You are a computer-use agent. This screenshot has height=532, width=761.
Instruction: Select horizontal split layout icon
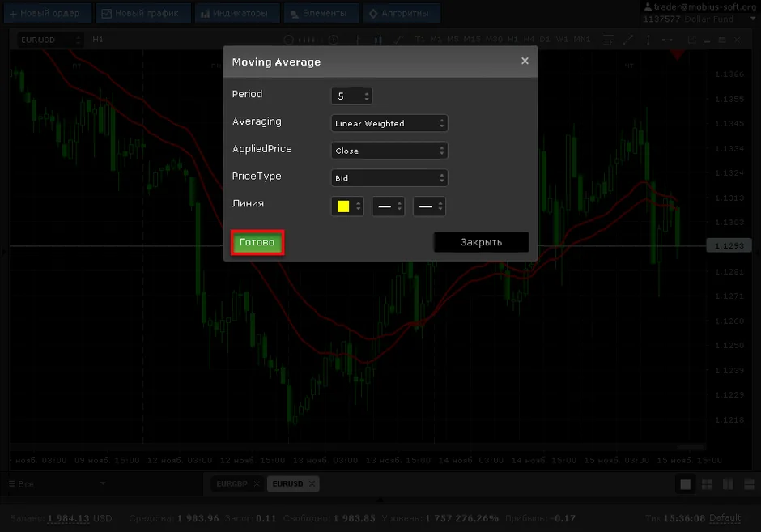(750, 484)
